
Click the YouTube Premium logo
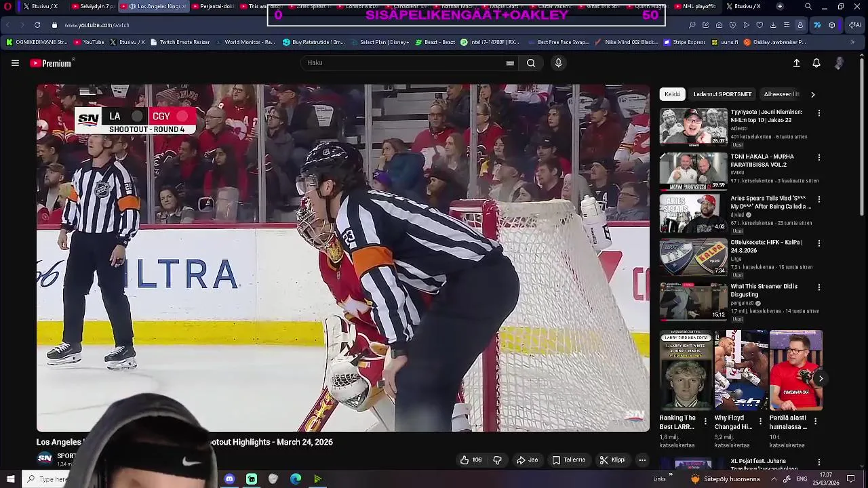tap(51, 63)
